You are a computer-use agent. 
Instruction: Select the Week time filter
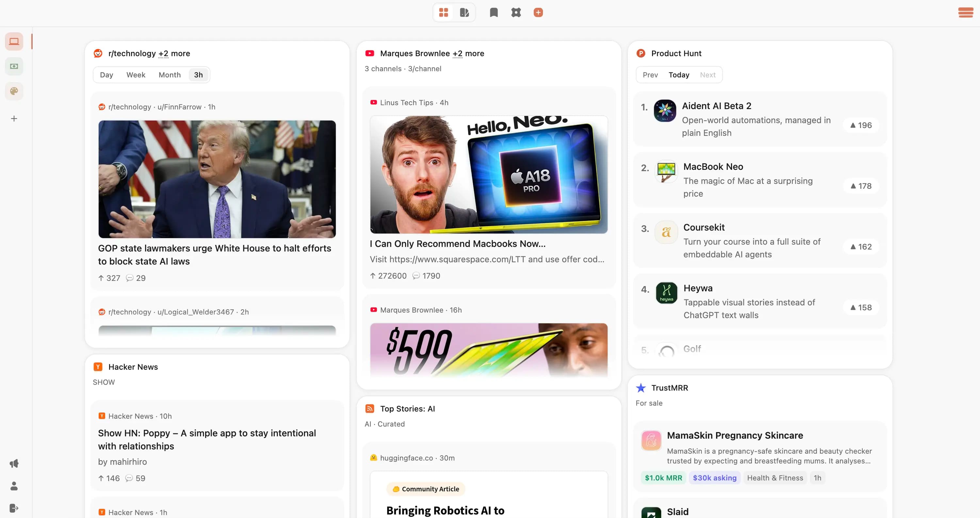[136, 74]
